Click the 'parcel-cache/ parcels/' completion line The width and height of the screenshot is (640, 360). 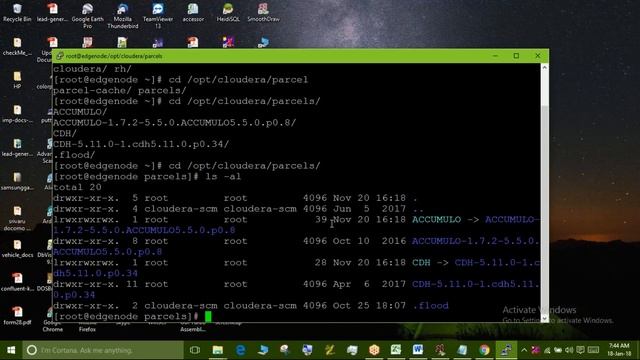pyautogui.click(x=120, y=91)
